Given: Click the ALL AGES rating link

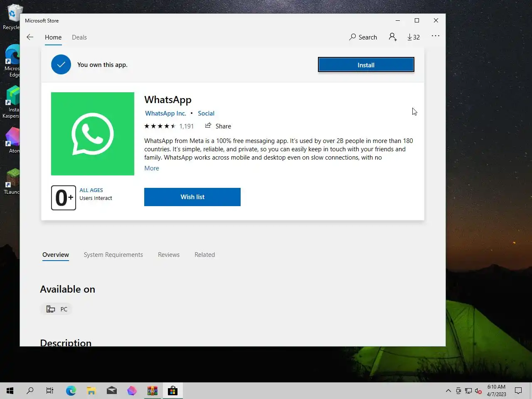Looking at the screenshot, I should click(91, 190).
